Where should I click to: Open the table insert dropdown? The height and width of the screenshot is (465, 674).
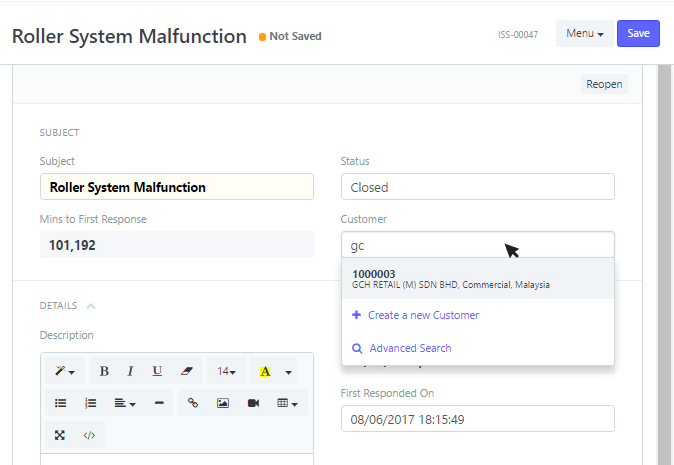pyautogui.click(x=288, y=403)
